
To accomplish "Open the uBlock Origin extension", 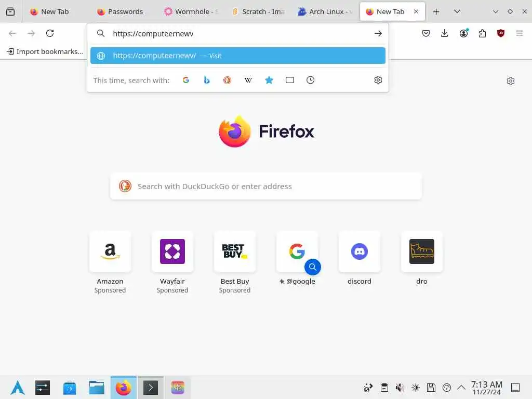I will [x=501, y=33].
